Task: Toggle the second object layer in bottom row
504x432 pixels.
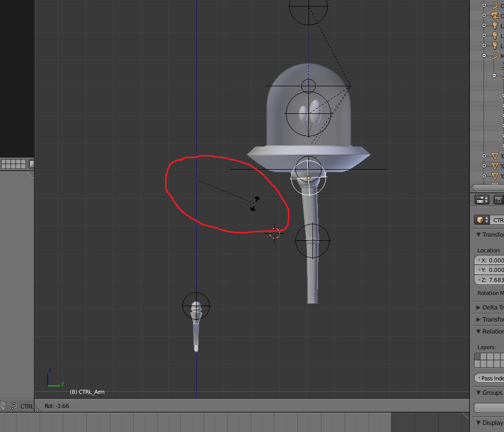Action: coord(483,363)
